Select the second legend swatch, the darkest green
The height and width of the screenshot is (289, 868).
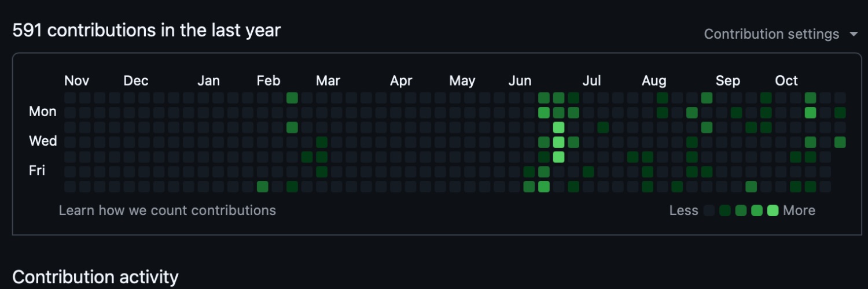point(725,211)
